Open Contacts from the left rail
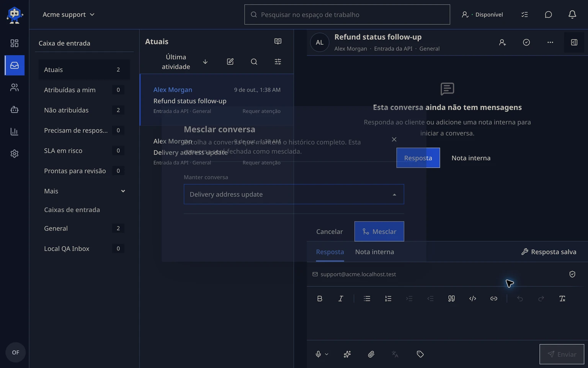588x368 pixels. pyautogui.click(x=15, y=87)
